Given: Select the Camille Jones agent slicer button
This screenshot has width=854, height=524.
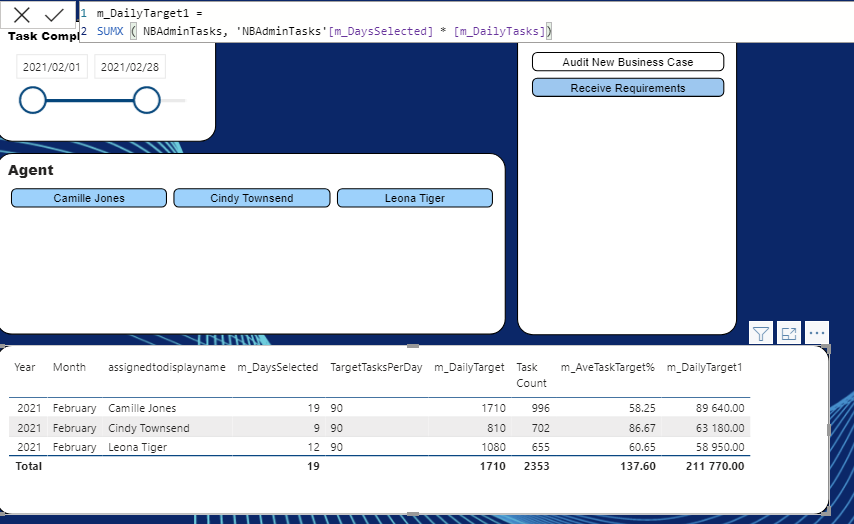Looking at the screenshot, I should coord(89,198).
